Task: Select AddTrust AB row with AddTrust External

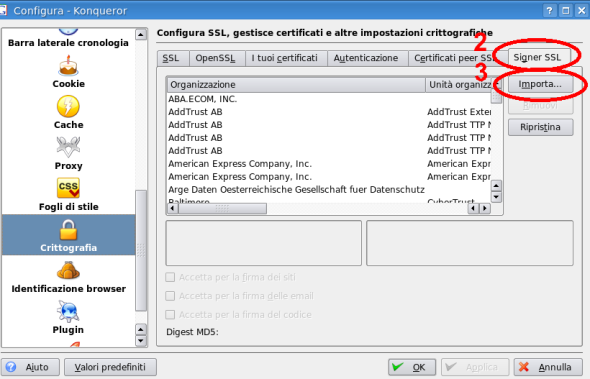Action: 329,112
